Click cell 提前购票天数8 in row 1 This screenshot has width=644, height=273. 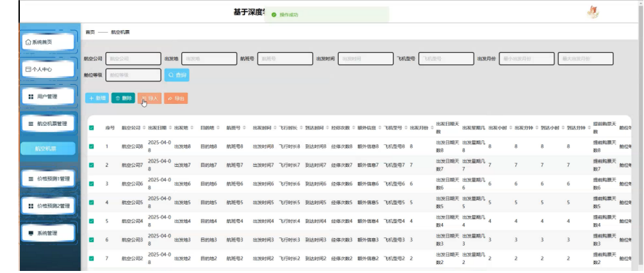[x=604, y=146]
